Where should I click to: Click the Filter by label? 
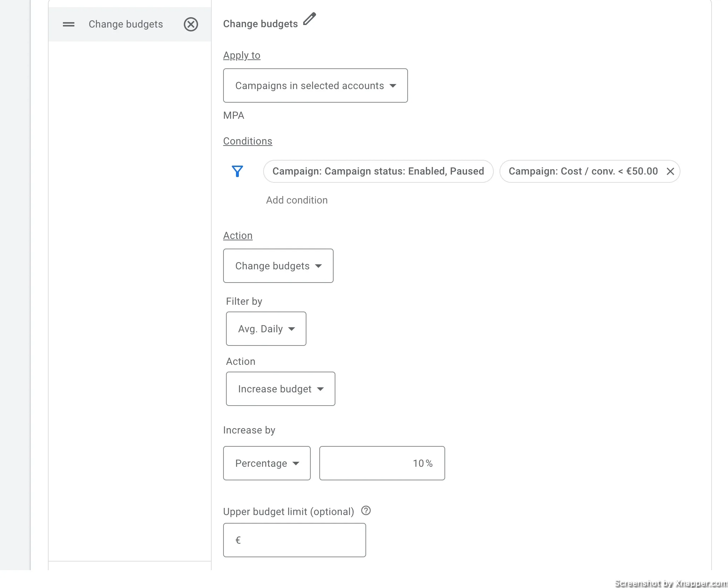244,302
